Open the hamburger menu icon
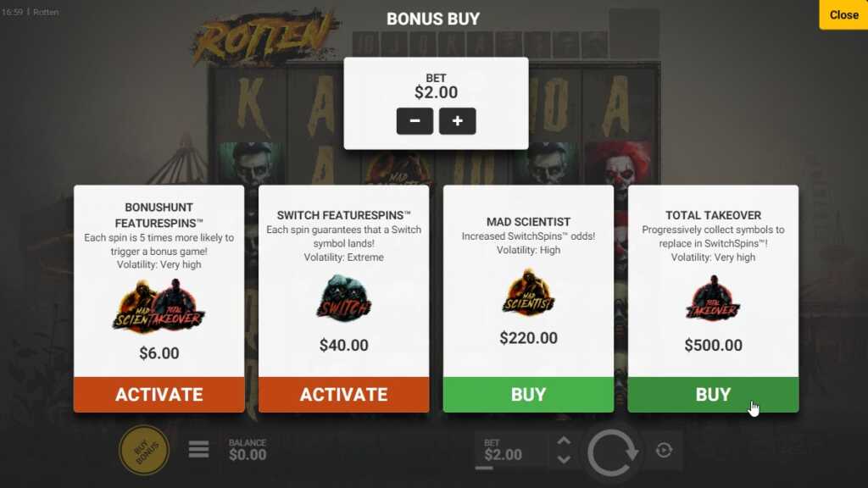Image resolution: width=868 pixels, height=488 pixels. click(x=198, y=449)
